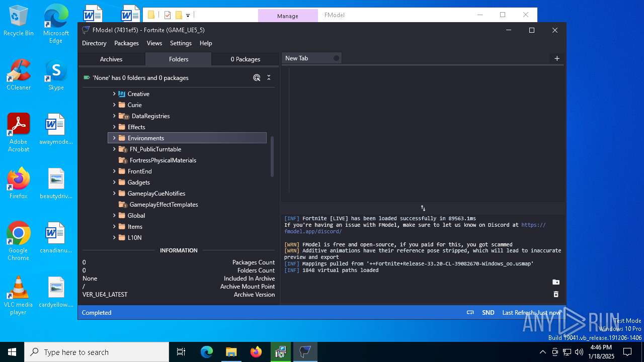The height and width of the screenshot is (362, 644).
Task: Select the L10N folder row
Action: [187, 237]
